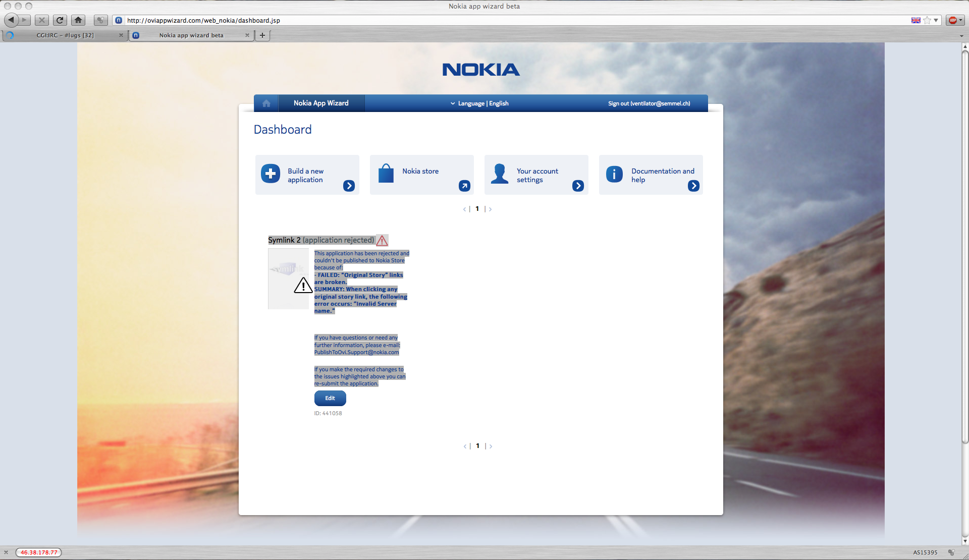969x560 pixels.
Task: Click the shopping bag Nokia store icon
Action: click(x=386, y=173)
